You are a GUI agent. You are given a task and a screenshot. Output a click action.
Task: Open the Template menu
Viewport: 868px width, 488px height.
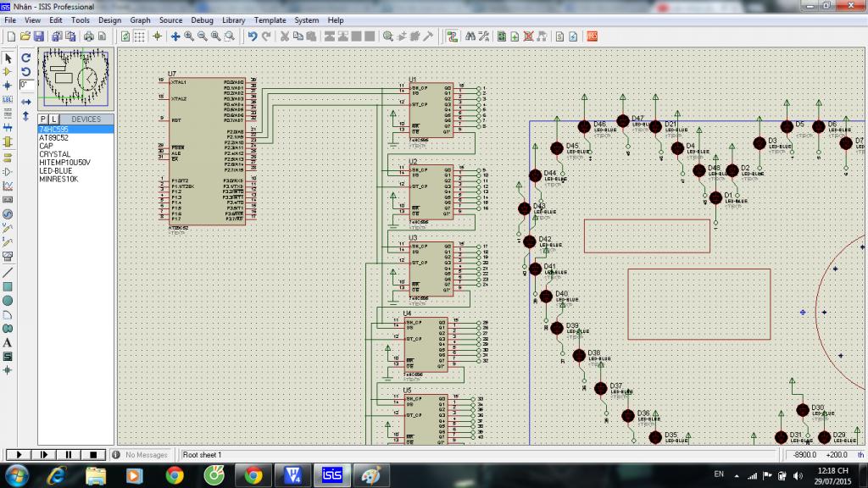click(x=270, y=19)
